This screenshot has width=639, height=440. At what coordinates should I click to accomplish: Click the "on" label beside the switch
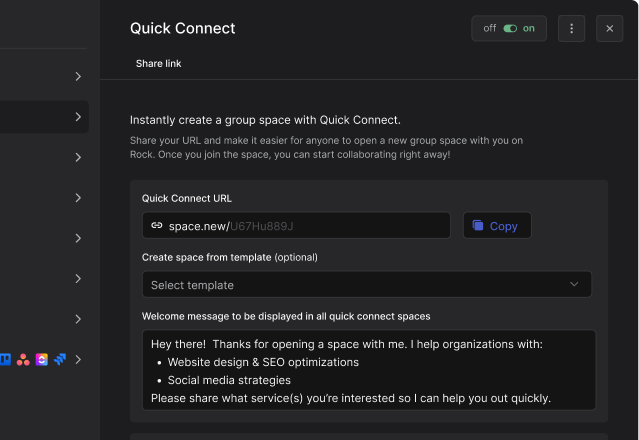click(529, 29)
